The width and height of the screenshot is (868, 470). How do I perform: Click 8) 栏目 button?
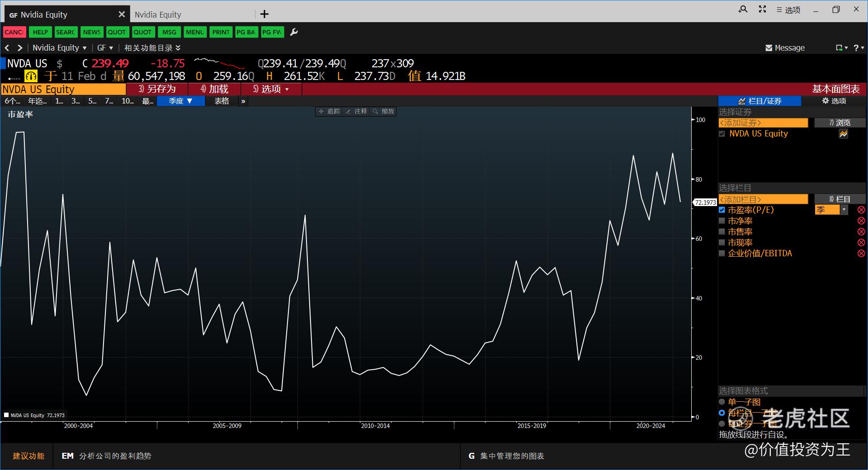(840, 199)
